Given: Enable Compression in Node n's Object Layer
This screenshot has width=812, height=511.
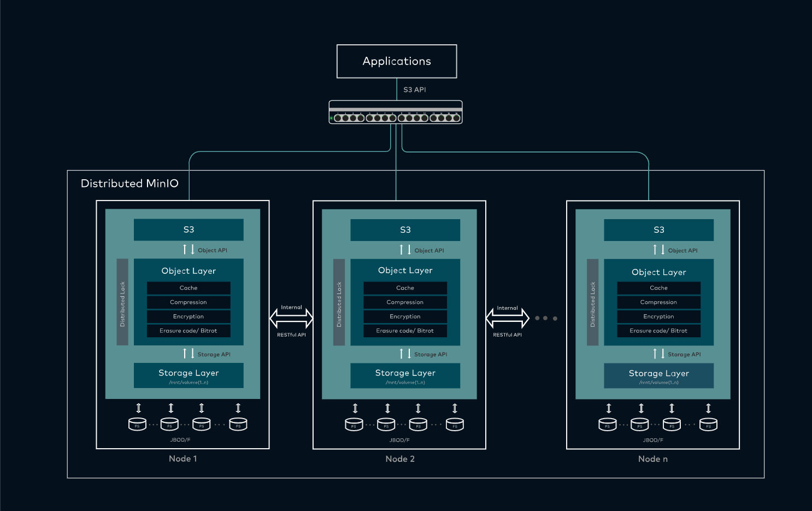Looking at the screenshot, I should [x=658, y=302].
